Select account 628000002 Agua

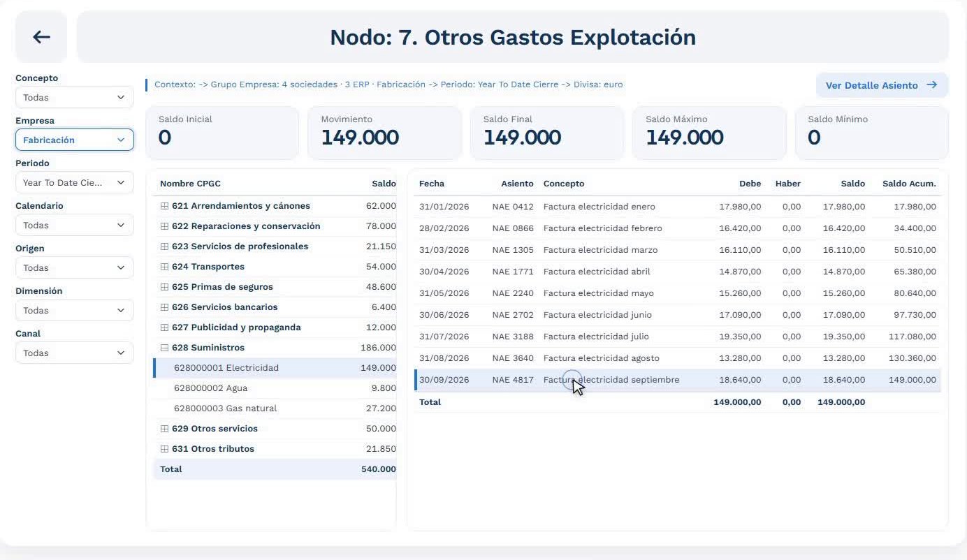[x=275, y=388]
